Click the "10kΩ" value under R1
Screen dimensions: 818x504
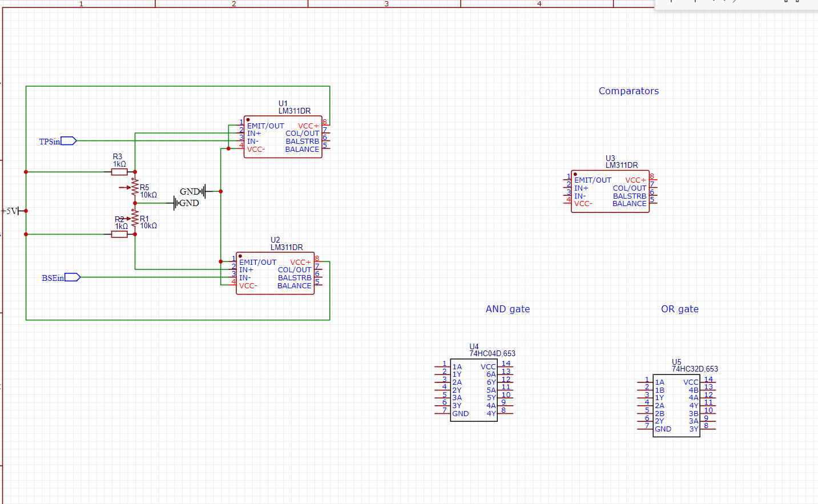point(148,225)
